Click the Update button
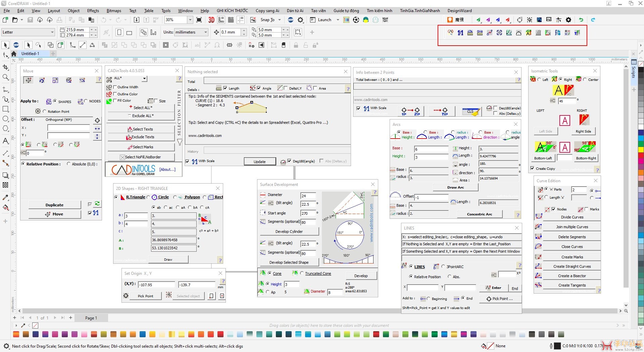The height and width of the screenshot is (352, 644). (260, 161)
